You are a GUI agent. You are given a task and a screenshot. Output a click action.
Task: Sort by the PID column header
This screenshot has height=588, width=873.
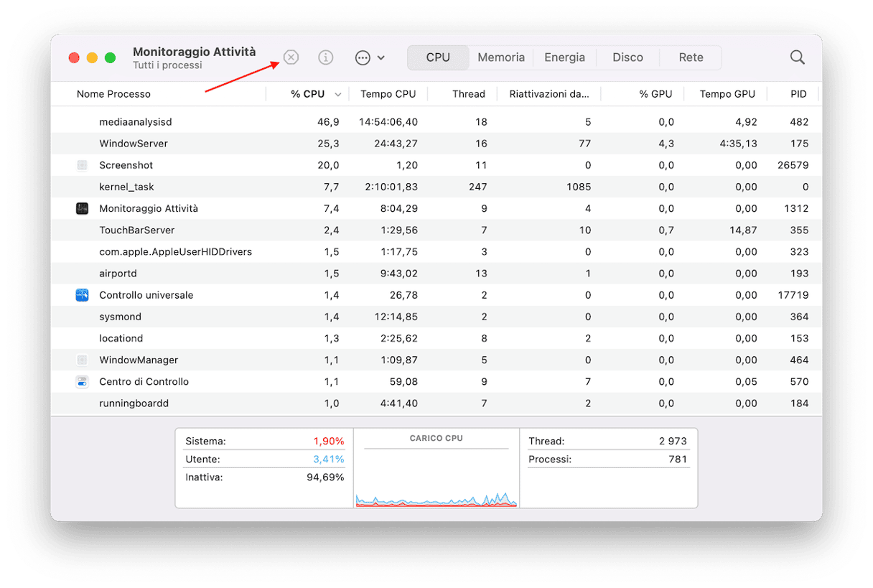798,94
